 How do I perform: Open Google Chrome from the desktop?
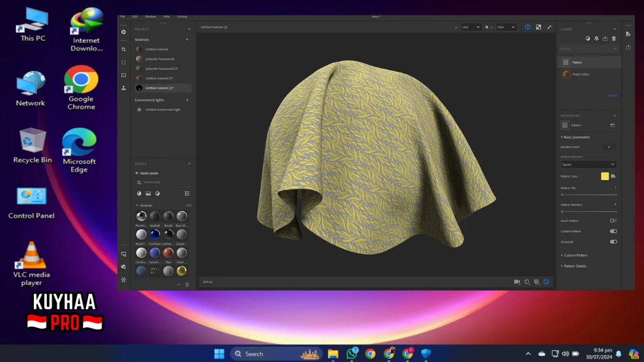(x=81, y=87)
